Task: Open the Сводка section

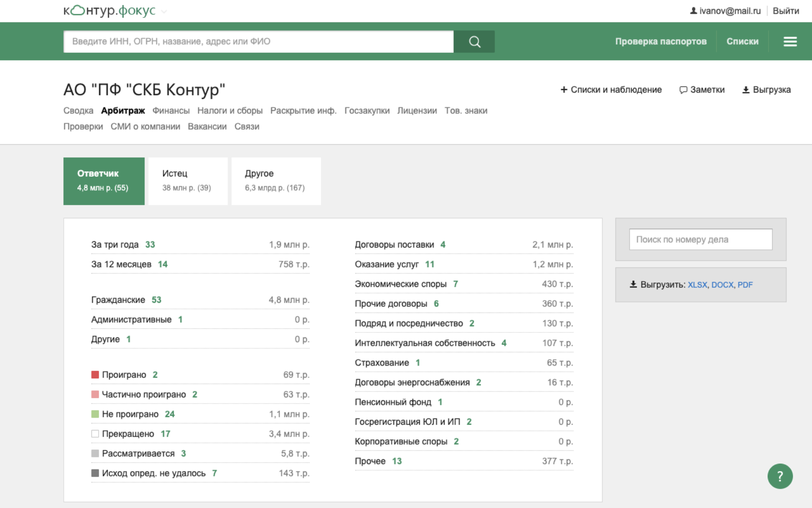Action: (x=78, y=111)
